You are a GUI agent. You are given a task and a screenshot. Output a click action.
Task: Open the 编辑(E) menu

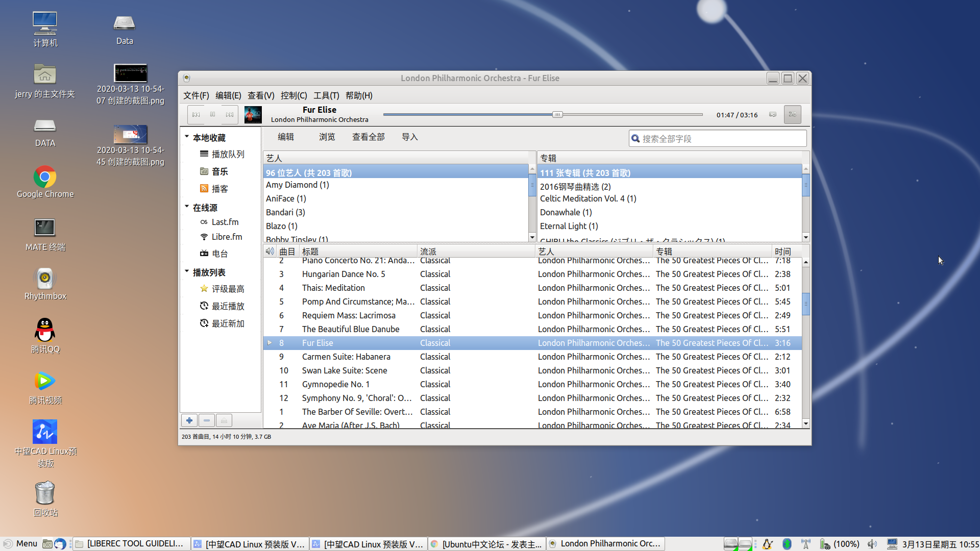coord(228,95)
